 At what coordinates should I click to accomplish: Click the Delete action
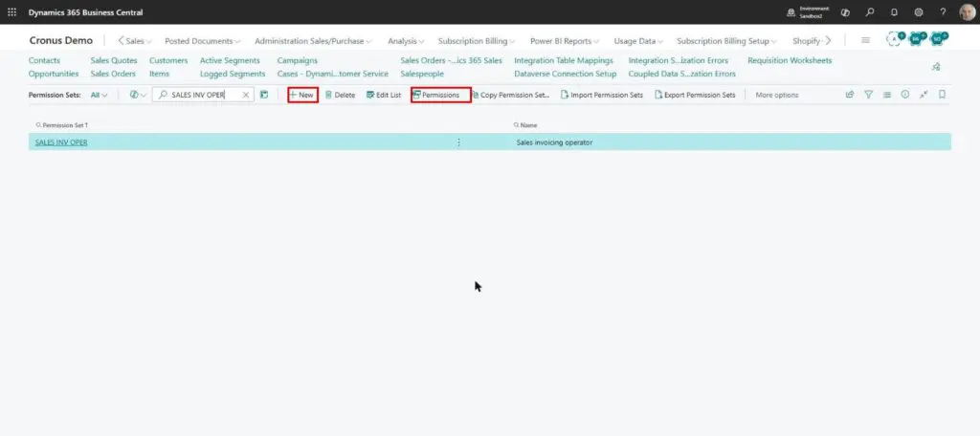340,95
